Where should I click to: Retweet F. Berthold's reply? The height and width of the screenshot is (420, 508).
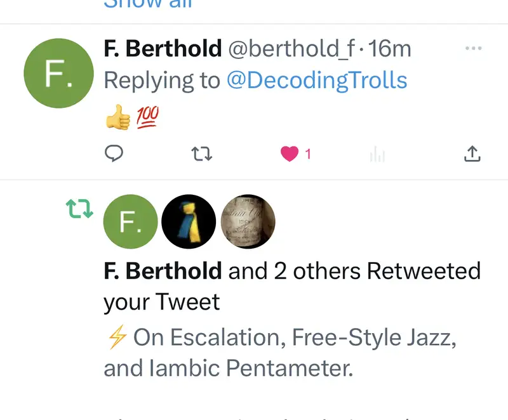tap(201, 154)
